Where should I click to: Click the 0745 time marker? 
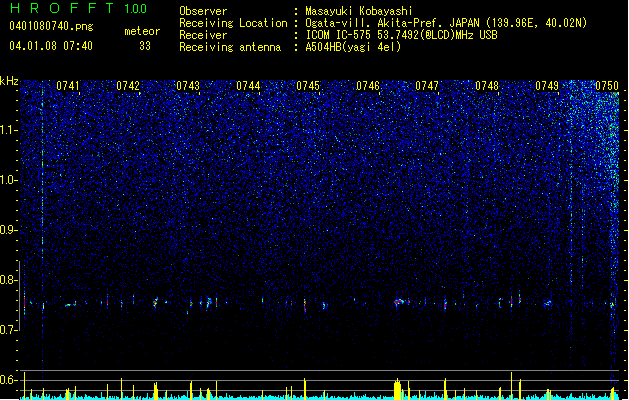[308, 86]
